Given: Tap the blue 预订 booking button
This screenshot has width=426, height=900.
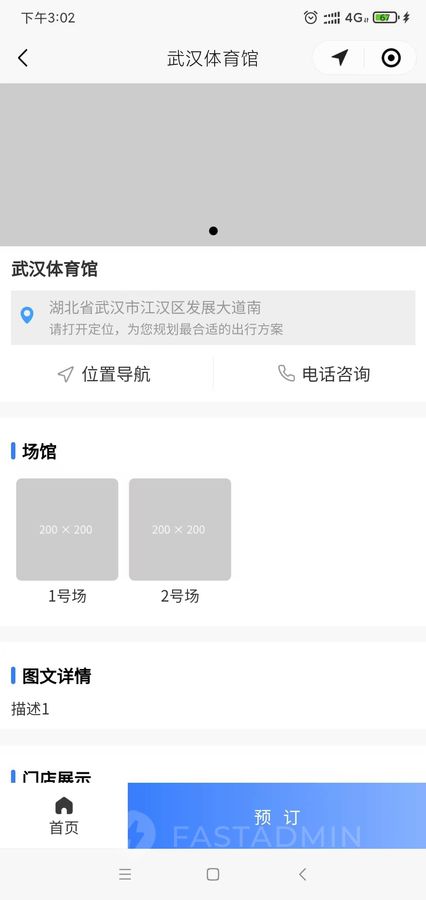Looking at the screenshot, I should 277,816.
